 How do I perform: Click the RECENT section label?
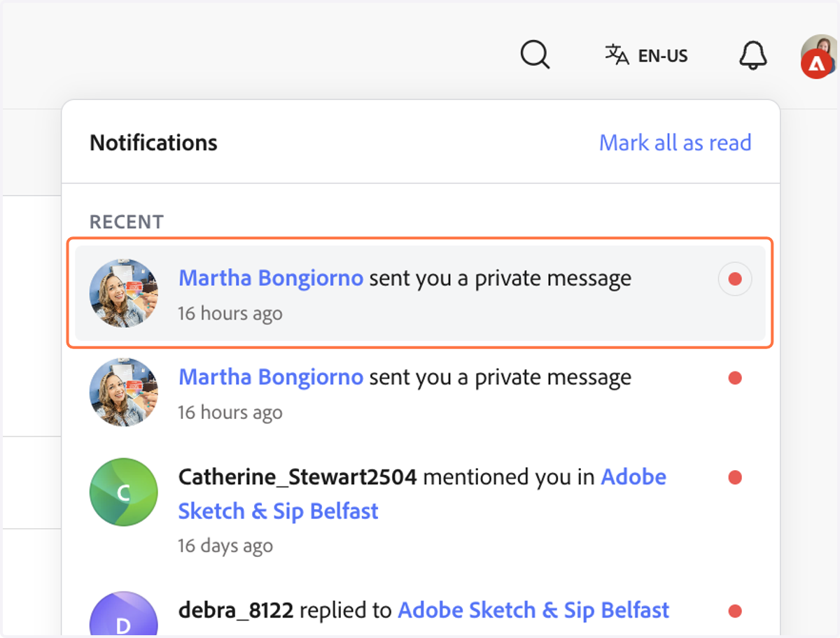[127, 222]
